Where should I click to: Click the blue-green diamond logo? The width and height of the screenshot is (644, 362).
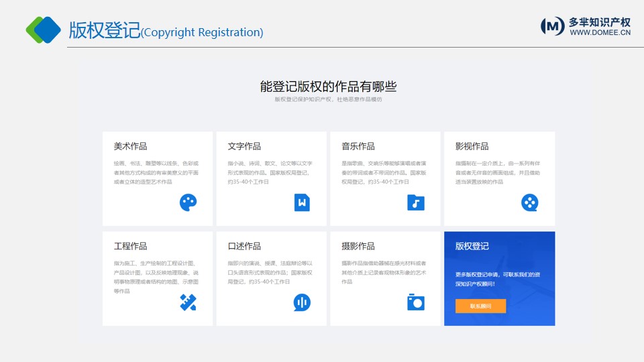pyautogui.click(x=43, y=29)
